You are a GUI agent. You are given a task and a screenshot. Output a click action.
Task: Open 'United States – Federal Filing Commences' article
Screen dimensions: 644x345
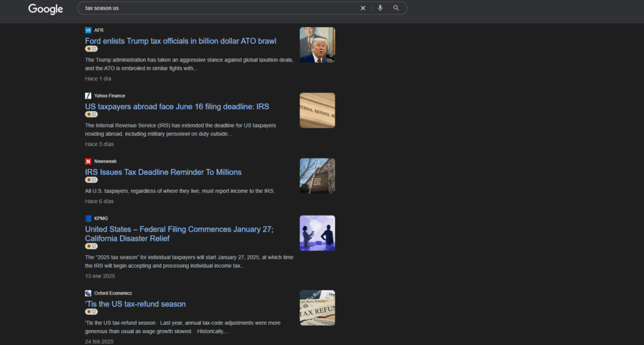179,234
